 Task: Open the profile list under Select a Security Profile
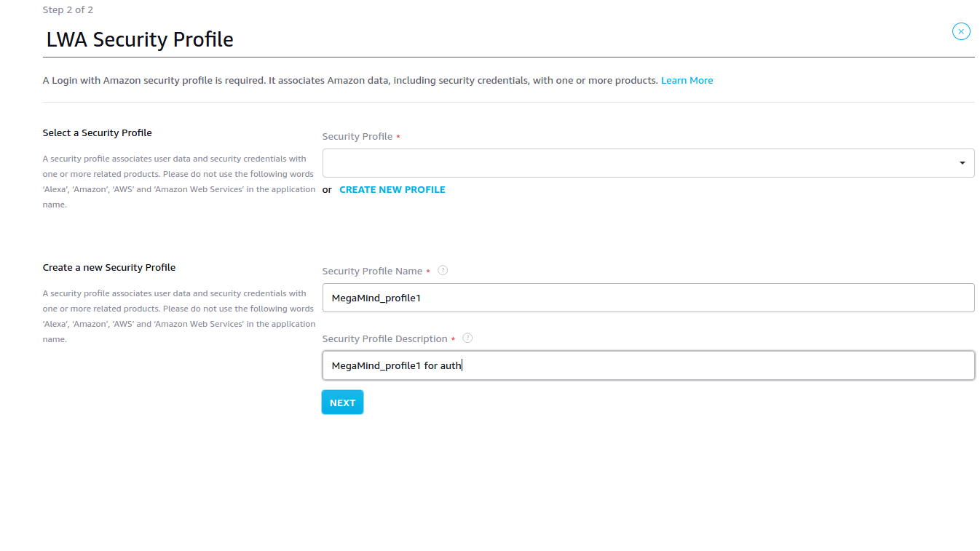pyautogui.click(x=648, y=162)
